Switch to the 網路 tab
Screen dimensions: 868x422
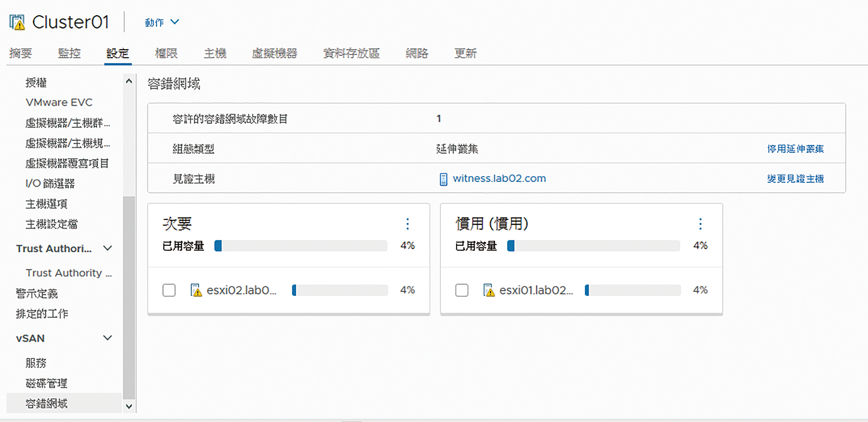point(417,53)
